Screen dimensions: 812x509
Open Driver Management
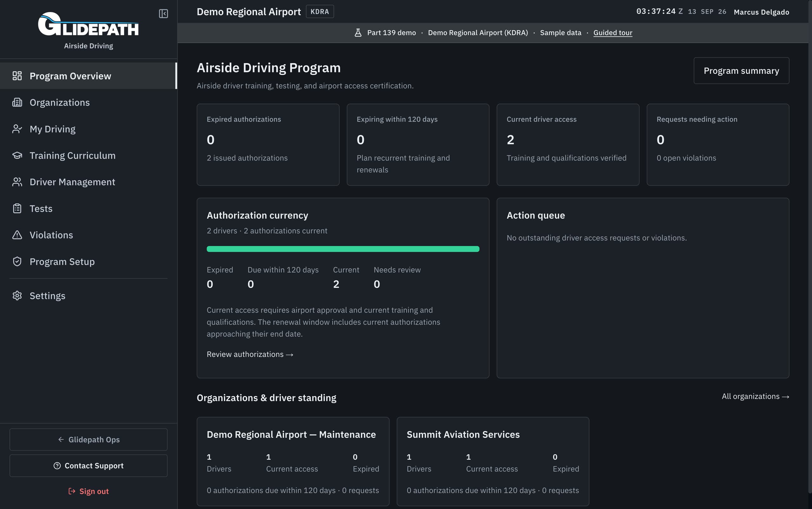88,182
